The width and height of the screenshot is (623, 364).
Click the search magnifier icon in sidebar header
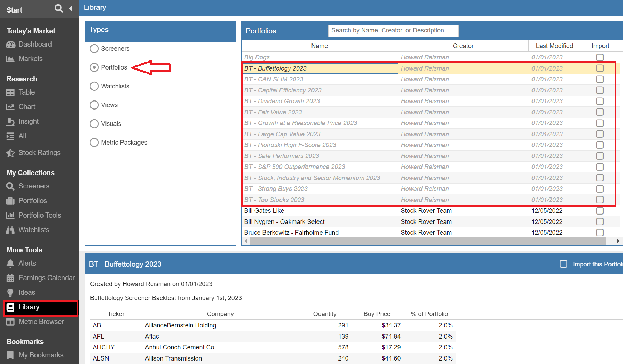point(59,8)
